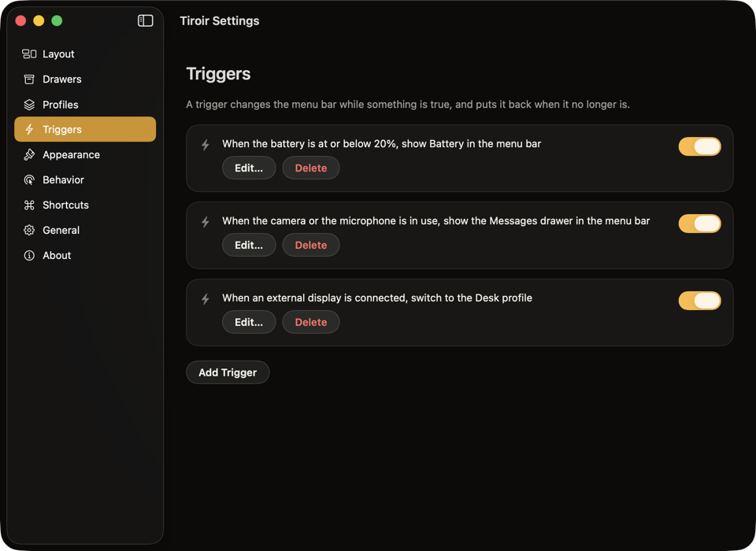This screenshot has width=756, height=551.
Task: Select the Triggers sidebar item
Action: (x=85, y=129)
